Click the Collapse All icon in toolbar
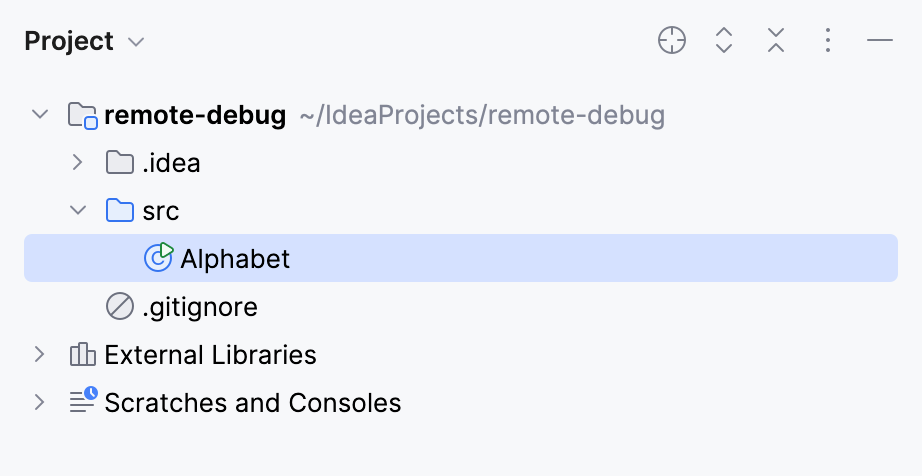Viewport: 922px width, 476px height. tap(776, 41)
